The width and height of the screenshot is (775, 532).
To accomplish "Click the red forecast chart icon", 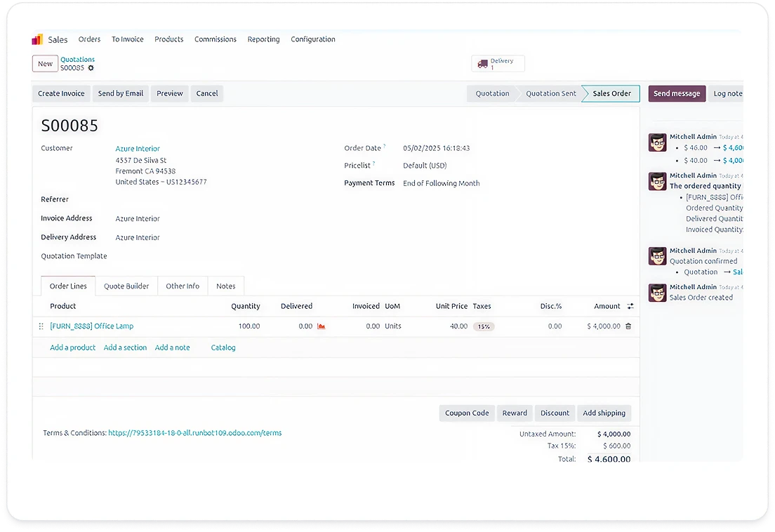I will 322,326.
